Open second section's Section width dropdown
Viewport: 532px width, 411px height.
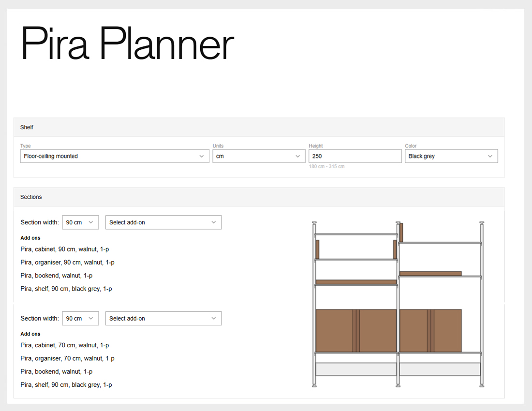[x=80, y=319]
